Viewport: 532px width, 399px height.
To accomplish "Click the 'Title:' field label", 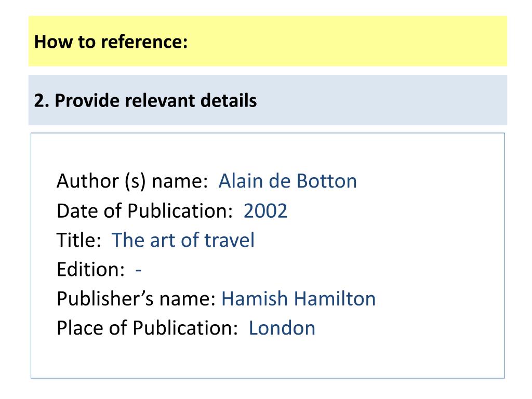I will point(79,240).
